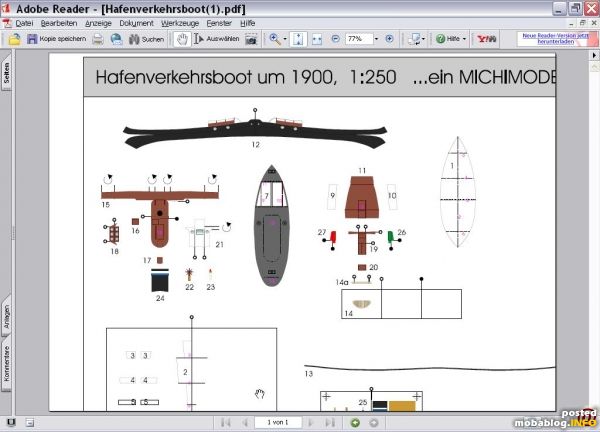Click the e-mail globe toolbar icon
600x432 pixels.
[116, 39]
